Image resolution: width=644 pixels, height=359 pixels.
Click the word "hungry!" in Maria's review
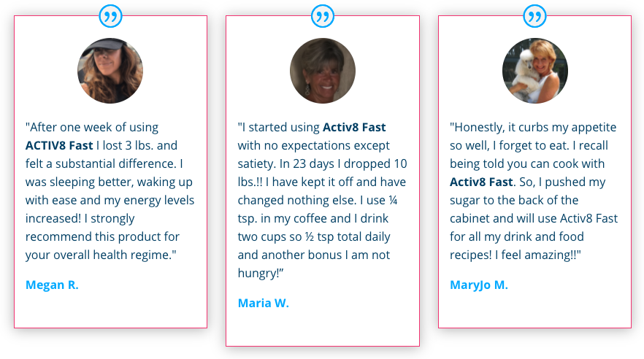pos(259,273)
